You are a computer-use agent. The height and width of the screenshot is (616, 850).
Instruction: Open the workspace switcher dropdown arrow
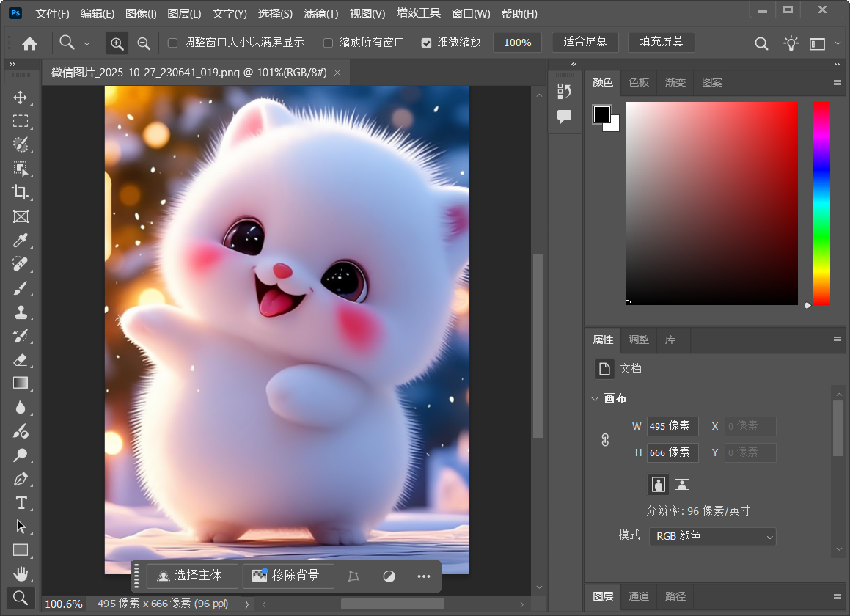[838, 43]
